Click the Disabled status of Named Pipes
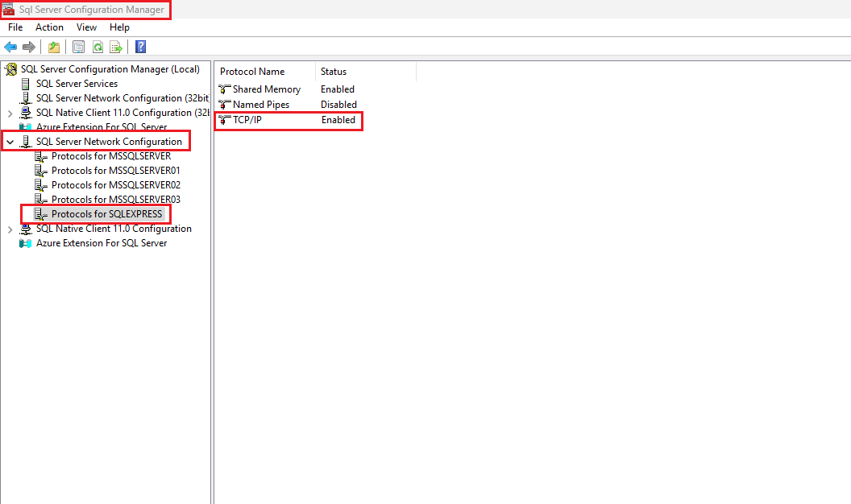 pos(338,104)
